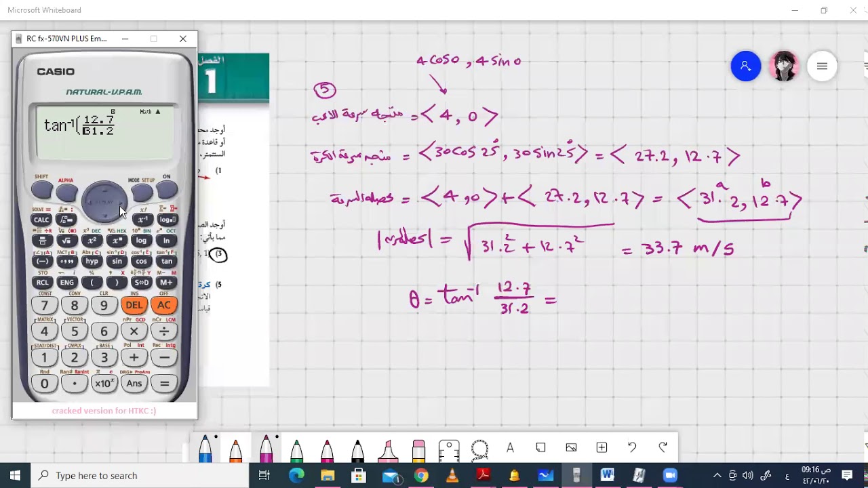868x488 pixels.
Task: Open Microsoft Edge from taskbar
Action: (x=296, y=476)
